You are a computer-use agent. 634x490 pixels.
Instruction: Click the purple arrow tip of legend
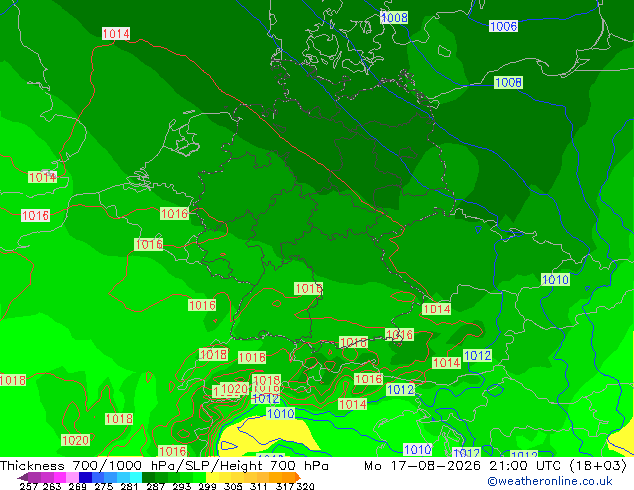pyautogui.click(x=23, y=477)
